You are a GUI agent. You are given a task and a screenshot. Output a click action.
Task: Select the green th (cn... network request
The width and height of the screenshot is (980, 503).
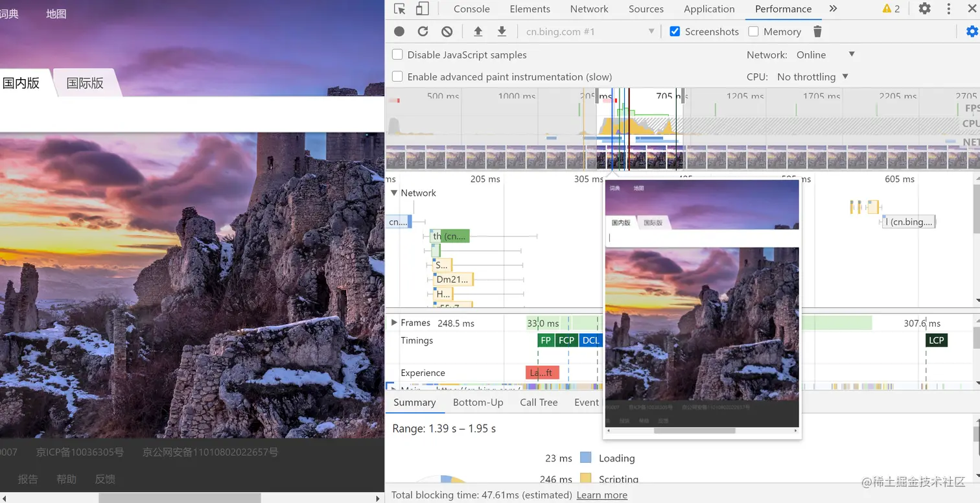pyautogui.click(x=449, y=236)
